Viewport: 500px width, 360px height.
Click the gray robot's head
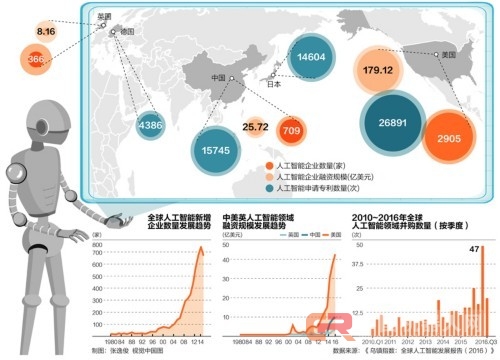coord(49,124)
